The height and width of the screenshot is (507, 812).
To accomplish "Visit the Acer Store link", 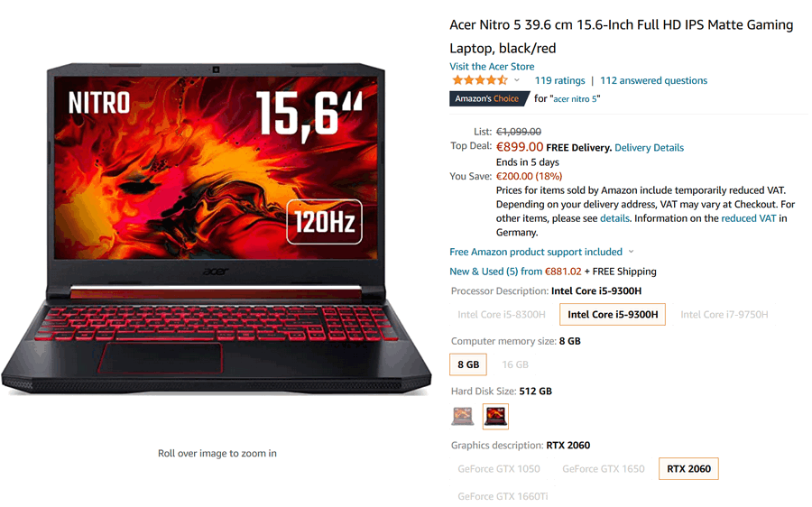I will tap(492, 66).
